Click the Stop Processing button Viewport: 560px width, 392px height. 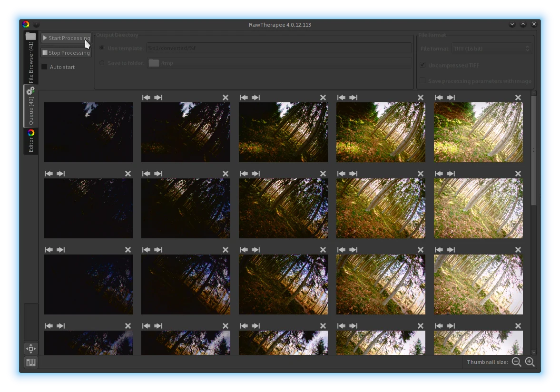(66, 52)
